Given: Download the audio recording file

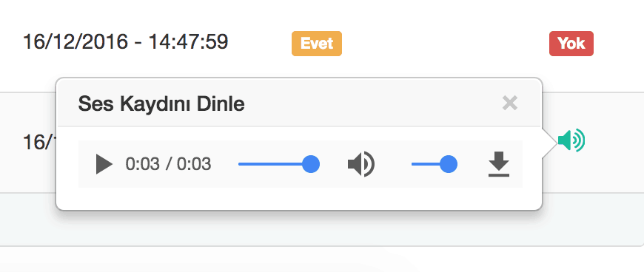Looking at the screenshot, I should point(499,164).
